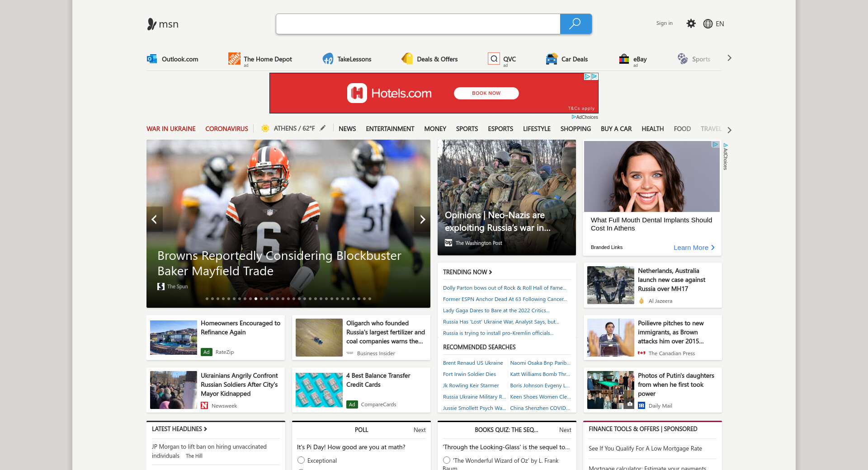Open the eBay shopping bag icon

[x=624, y=59]
